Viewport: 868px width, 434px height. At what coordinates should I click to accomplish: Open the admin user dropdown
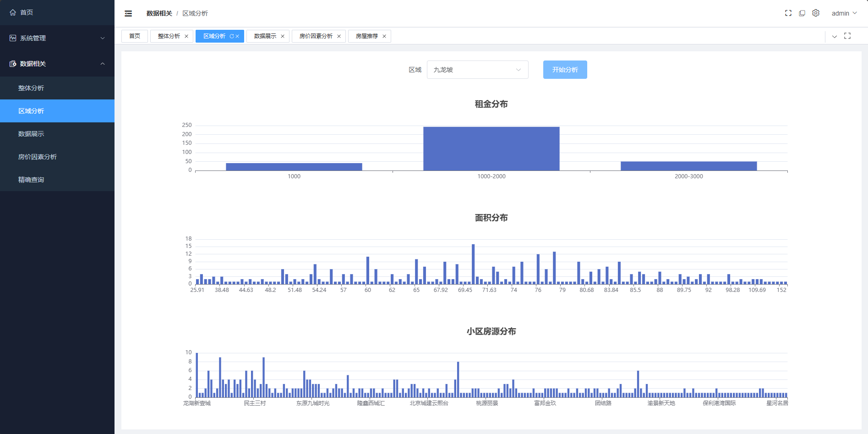pyautogui.click(x=844, y=13)
